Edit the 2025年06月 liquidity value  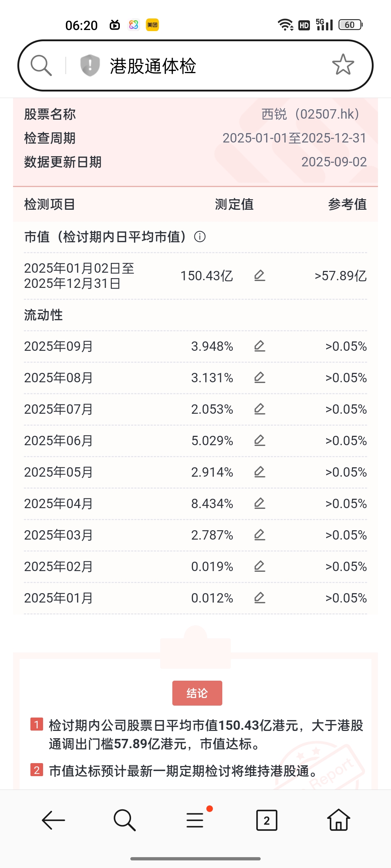[x=260, y=441]
